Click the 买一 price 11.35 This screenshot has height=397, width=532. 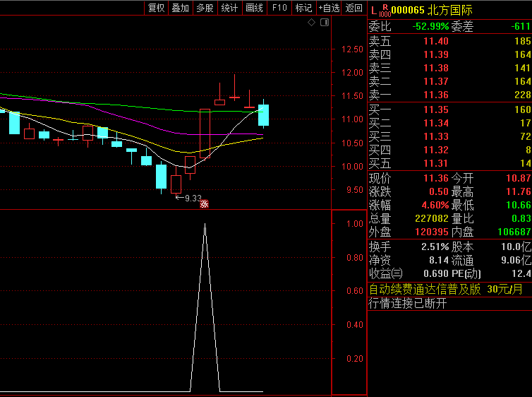(436, 109)
